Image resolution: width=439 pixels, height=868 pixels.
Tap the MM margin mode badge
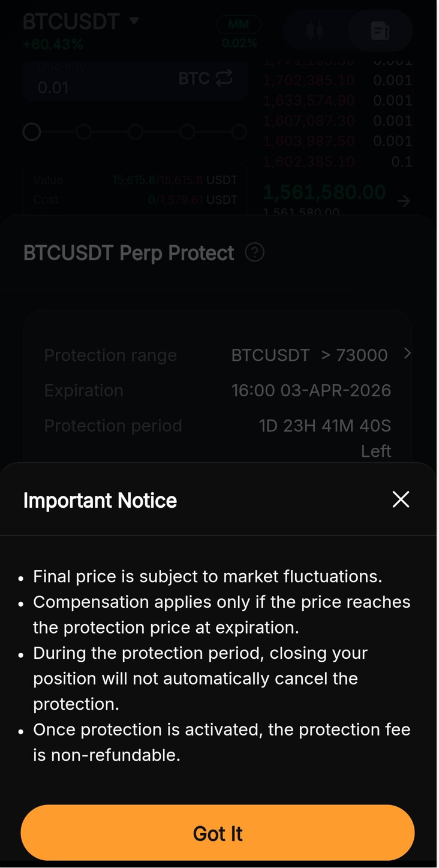(239, 25)
